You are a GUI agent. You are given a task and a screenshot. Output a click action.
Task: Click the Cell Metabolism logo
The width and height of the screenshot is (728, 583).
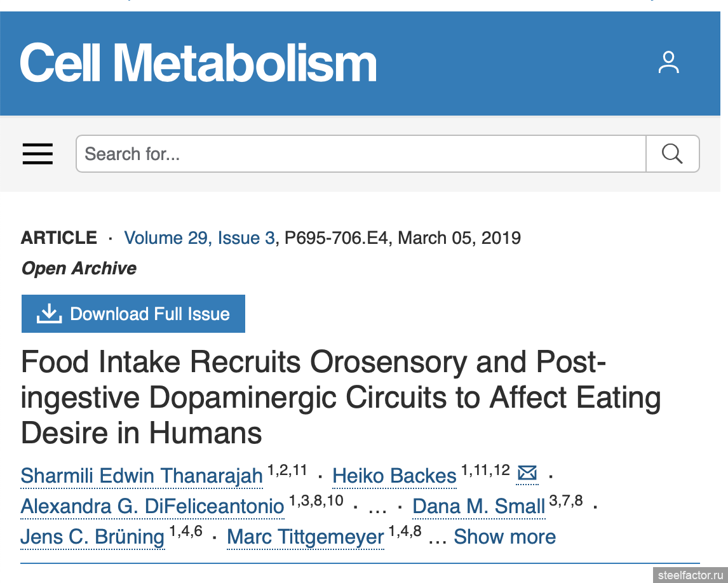click(x=198, y=63)
